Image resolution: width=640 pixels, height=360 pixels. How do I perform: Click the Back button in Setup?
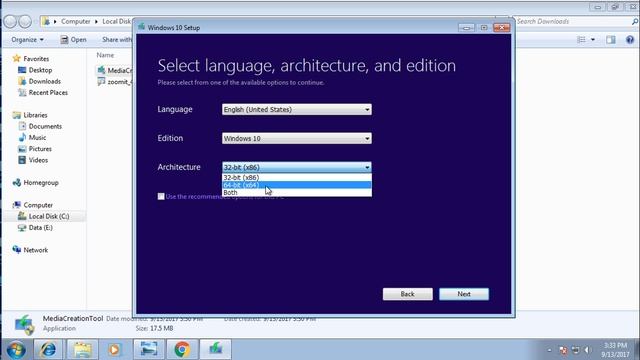click(407, 294)
